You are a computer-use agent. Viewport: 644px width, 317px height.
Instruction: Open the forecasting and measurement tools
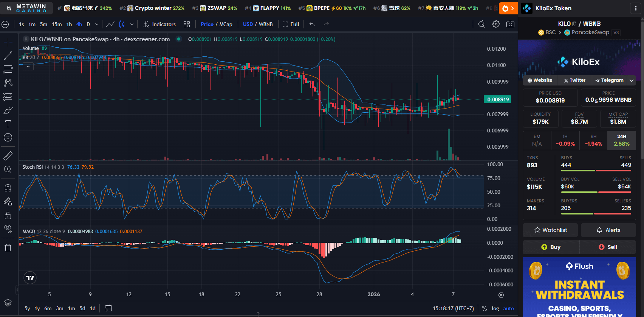tap(8, 96)
